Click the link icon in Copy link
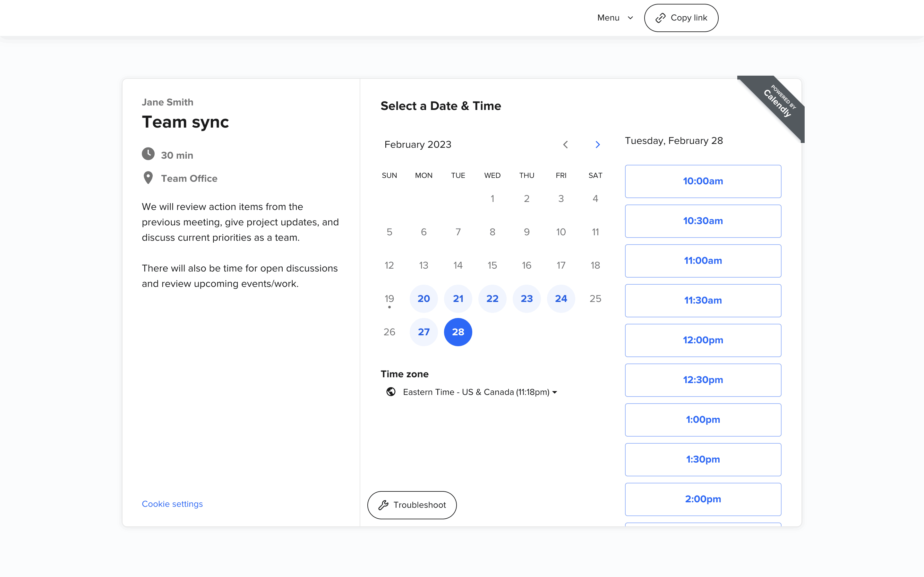This screenshot has height=577, width=924. (660, 18)
